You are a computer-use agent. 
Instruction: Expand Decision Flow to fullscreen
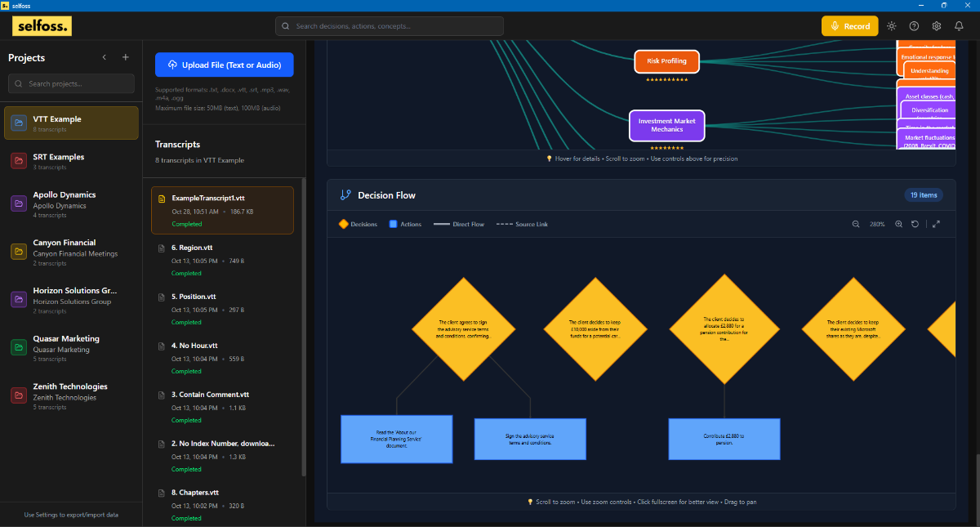coord(936,224)
